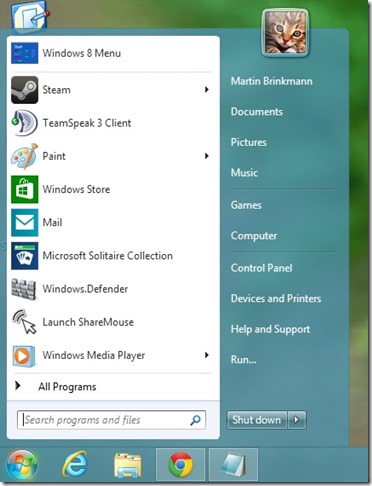Switch to Chrome on the taskbar
This screenshot has height=486, width=372.
[x=180, y=464]
